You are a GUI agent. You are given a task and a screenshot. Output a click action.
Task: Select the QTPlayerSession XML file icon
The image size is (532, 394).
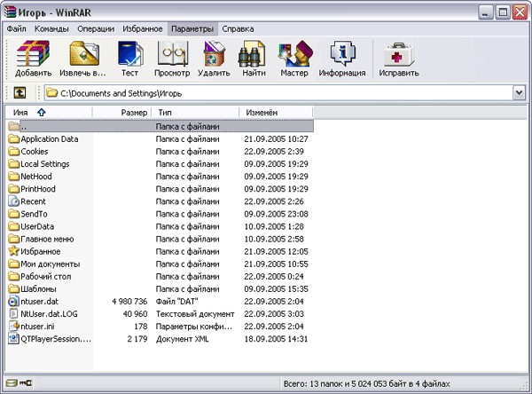pos(14,339)
